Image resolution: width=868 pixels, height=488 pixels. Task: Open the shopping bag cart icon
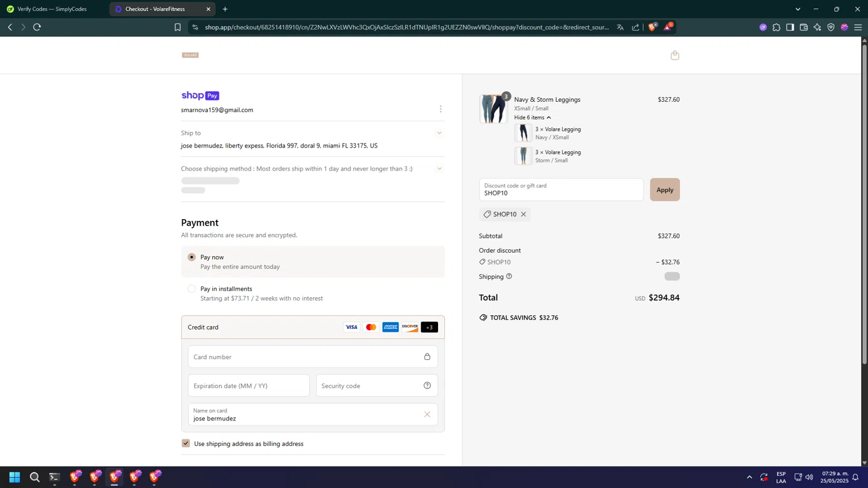click(x=675, y=55)
